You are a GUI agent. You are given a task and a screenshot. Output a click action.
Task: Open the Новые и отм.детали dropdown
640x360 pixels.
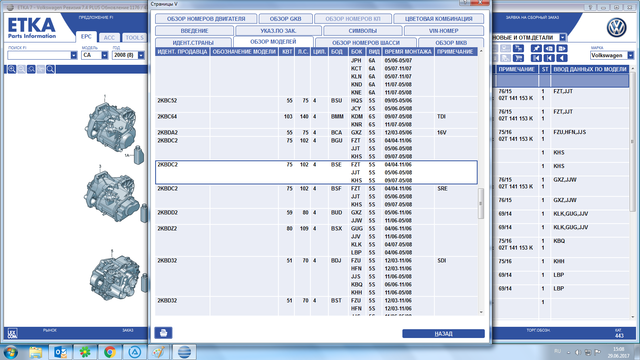pyautogui.click(x=562, y=38)
